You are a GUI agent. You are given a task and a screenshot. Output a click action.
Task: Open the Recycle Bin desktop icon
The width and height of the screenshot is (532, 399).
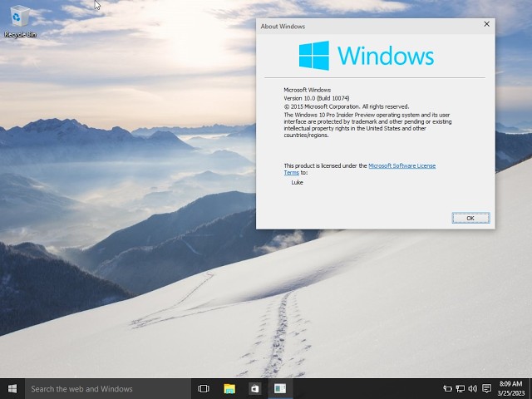click(20, 21)
